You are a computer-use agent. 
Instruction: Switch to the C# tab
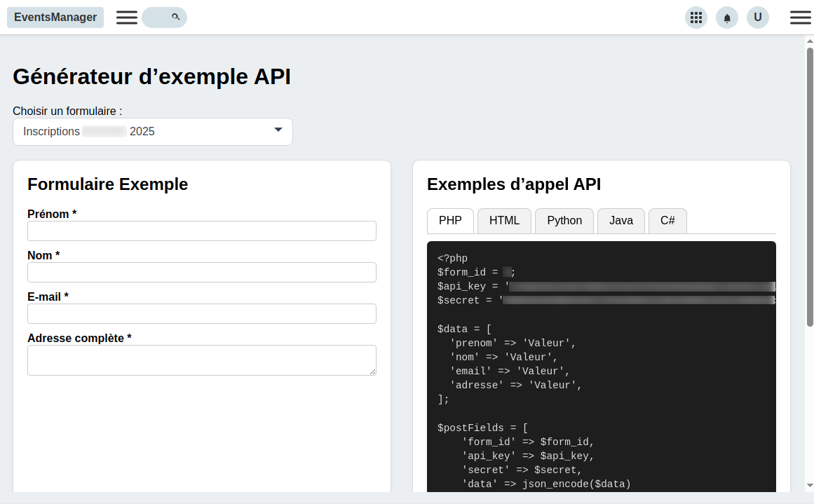click(x=667, y=221)
